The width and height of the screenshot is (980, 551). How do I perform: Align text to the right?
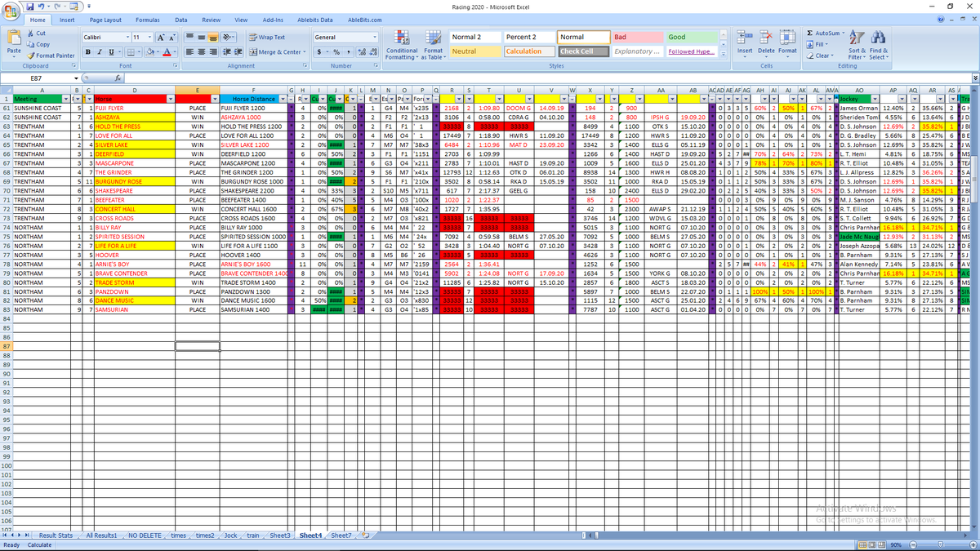(212, 51)
